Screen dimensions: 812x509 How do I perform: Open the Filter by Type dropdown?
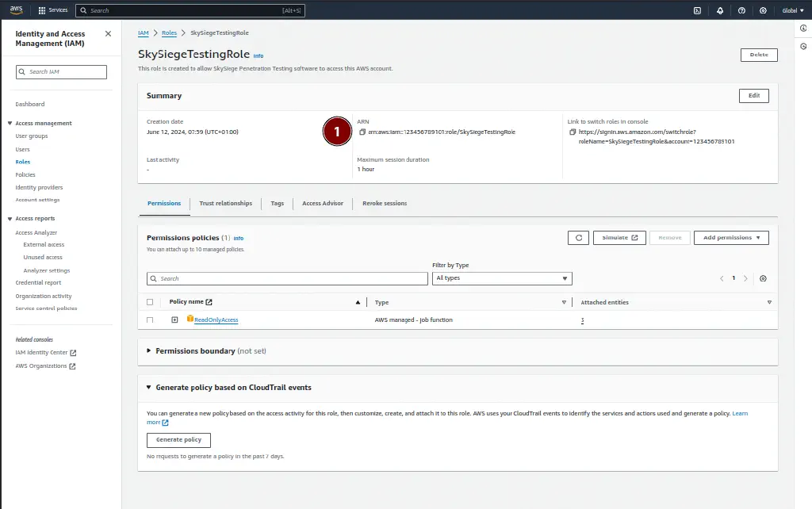click(502, 278)
